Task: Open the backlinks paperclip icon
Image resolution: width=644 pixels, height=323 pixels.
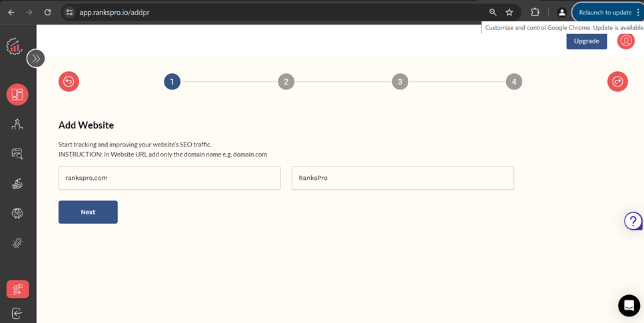Action: (x=17, y=243)
